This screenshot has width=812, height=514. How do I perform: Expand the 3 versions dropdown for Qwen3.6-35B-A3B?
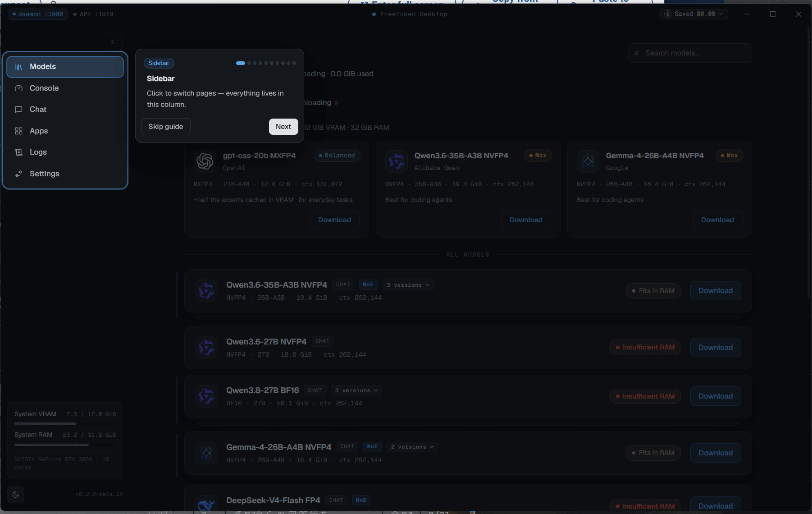408,285
